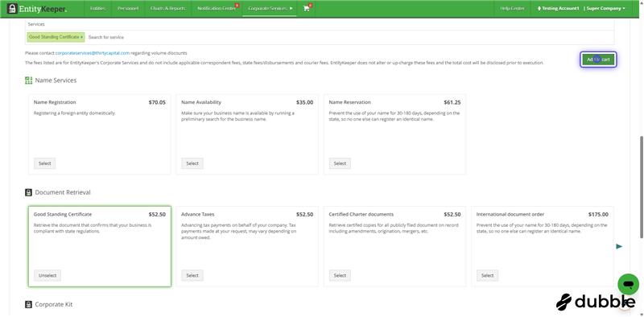Click the cart red count badge

(x=310, y=6)
